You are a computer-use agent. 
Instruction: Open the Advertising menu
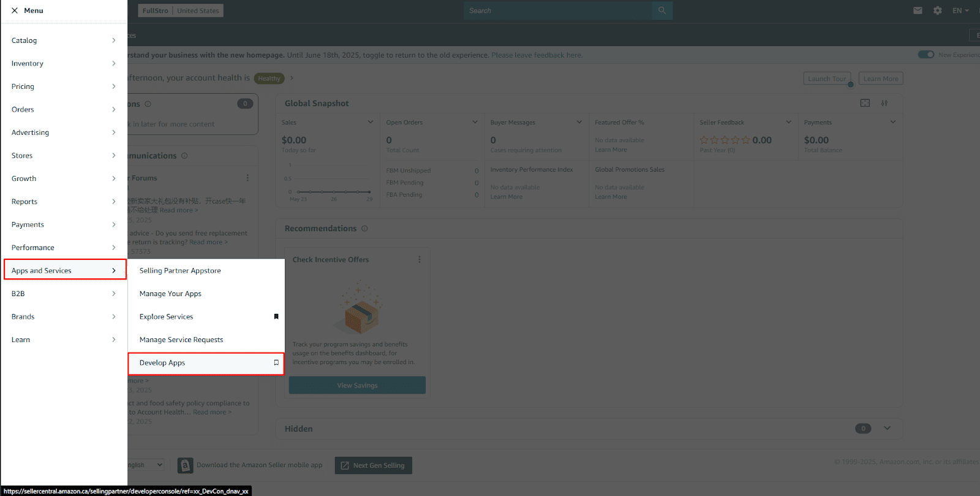pos(64,132)
